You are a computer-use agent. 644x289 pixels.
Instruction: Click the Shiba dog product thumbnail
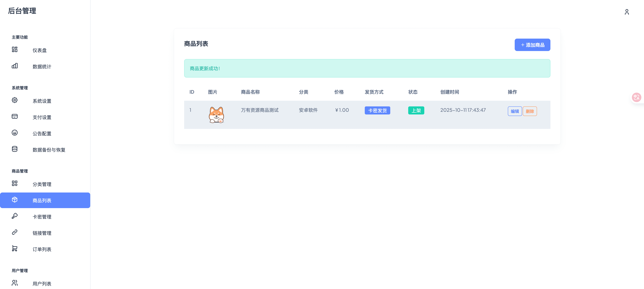216,115
